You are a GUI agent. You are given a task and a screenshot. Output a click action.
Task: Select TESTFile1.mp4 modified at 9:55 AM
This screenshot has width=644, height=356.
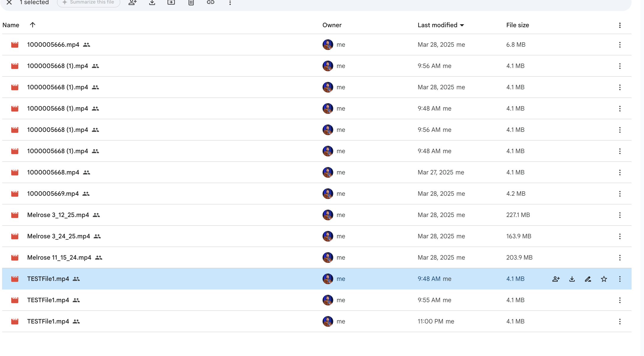[x=317, y=300]
